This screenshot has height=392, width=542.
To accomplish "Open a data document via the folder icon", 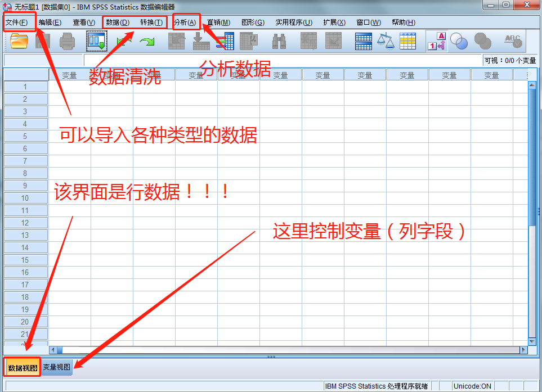I will pos(19,41).
